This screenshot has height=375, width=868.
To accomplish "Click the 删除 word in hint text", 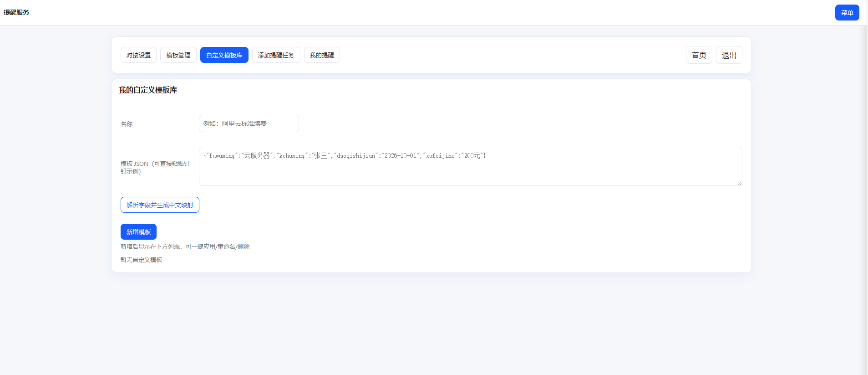I will pyautogui.click(x=244, y=247).
